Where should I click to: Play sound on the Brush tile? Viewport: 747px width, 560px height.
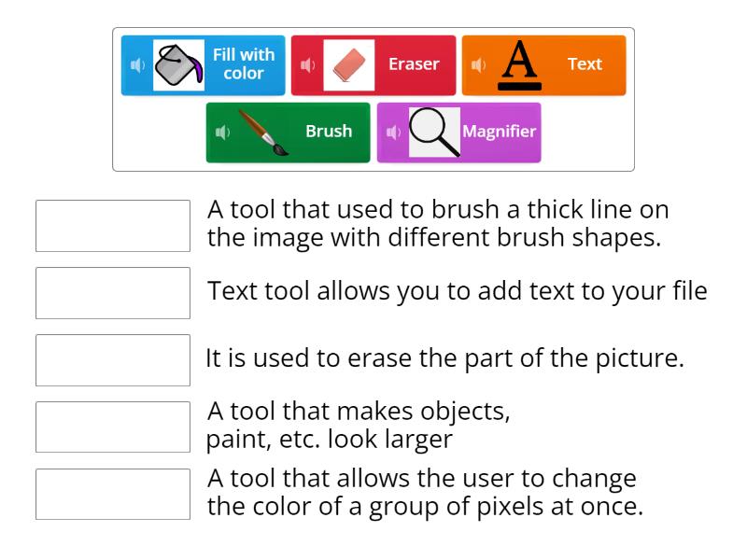pos(221,132)
